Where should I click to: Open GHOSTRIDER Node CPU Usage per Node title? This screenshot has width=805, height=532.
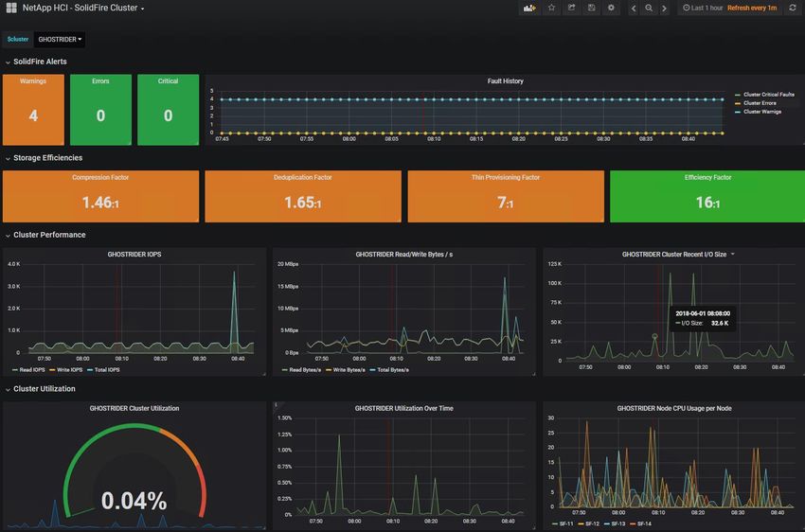click(674, 408)
